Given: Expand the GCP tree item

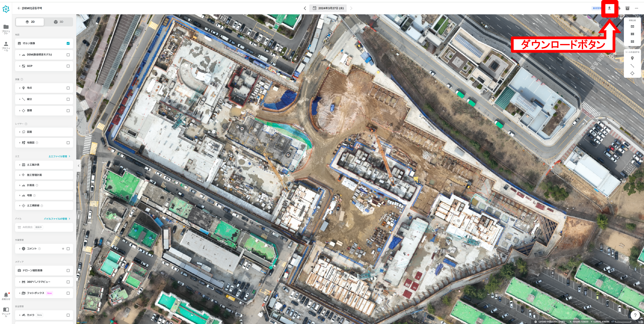Looking at the screenshot, I should click(20, 66).
